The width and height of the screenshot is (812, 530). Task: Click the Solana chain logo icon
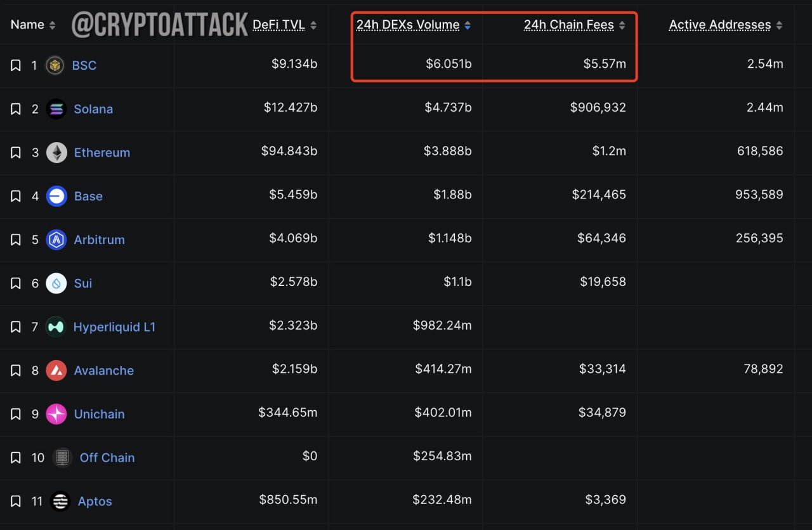click(56, 109)
